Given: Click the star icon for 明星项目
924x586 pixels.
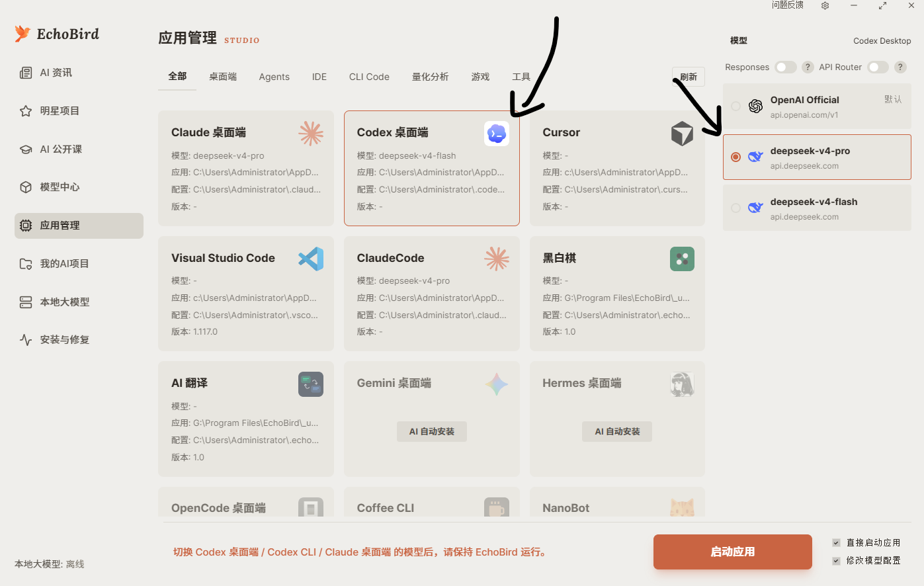Looking at the screenshot, I should tap(26, 111).
